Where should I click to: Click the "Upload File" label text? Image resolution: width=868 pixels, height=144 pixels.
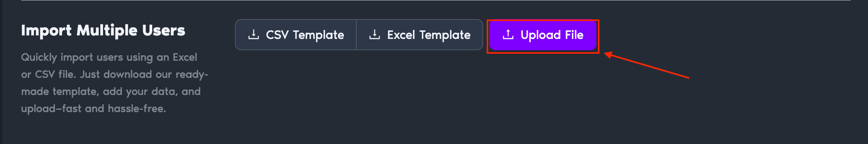[x=552, y=35]
